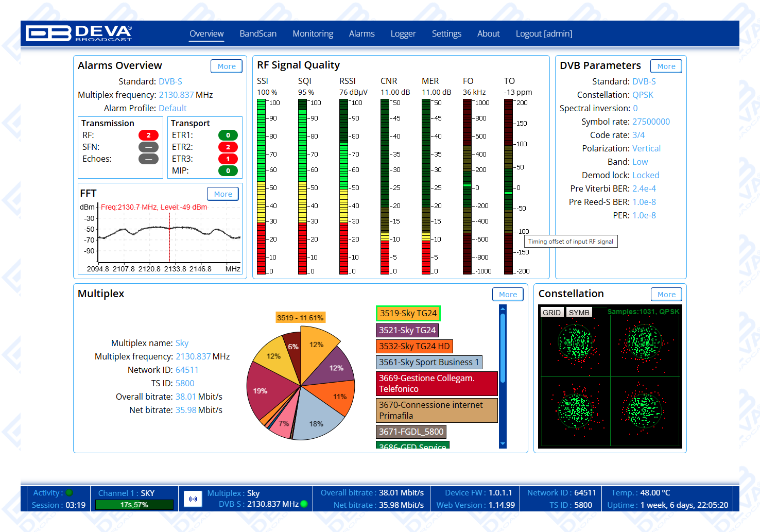
Task: Click the ETR2 red alarm badge
Action: click(x=228, y=147)
